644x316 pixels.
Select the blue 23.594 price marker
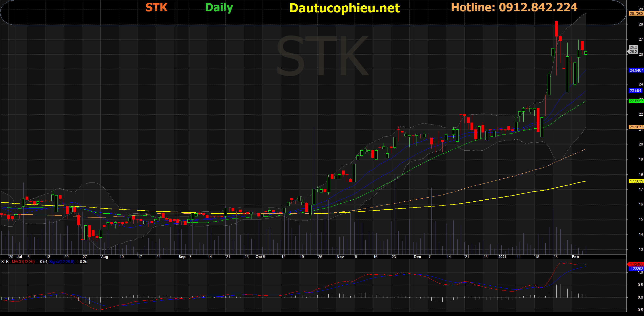[636, 91]
